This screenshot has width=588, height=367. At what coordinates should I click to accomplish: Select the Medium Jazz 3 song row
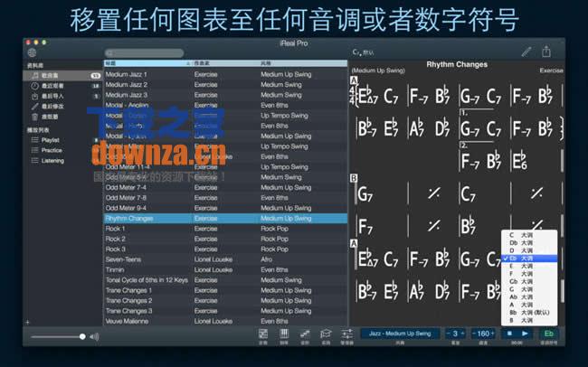pyautogui.click(x=225, y=95)
